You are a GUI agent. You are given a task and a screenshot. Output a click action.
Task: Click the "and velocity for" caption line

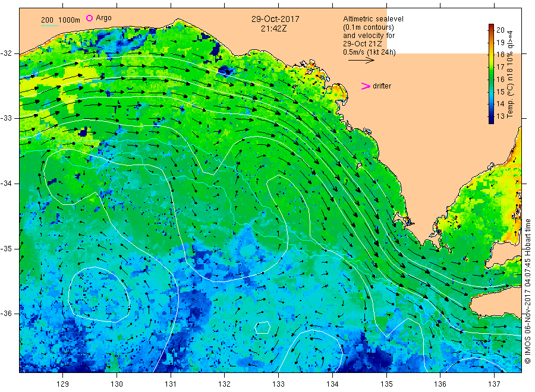369,36
